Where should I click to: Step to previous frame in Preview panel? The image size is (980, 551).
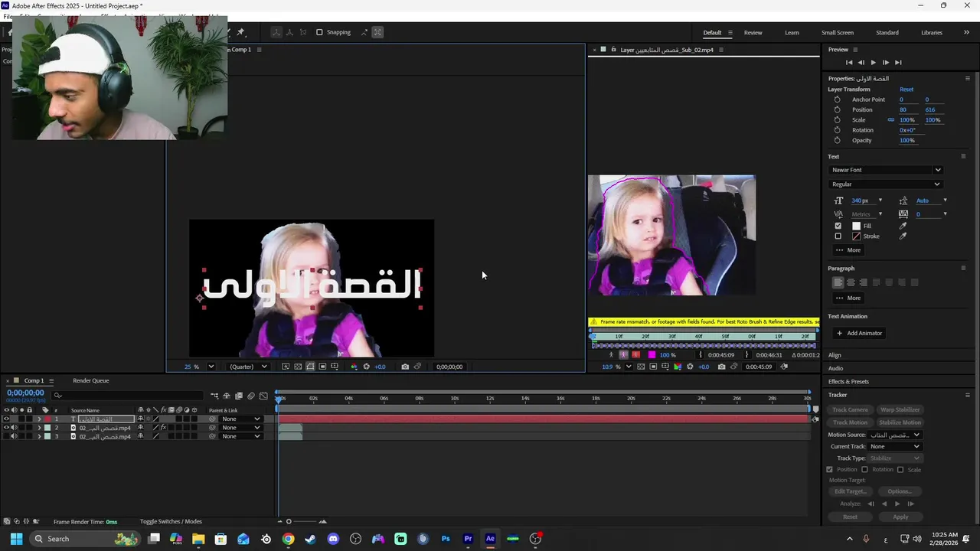(x=861, y=62)
